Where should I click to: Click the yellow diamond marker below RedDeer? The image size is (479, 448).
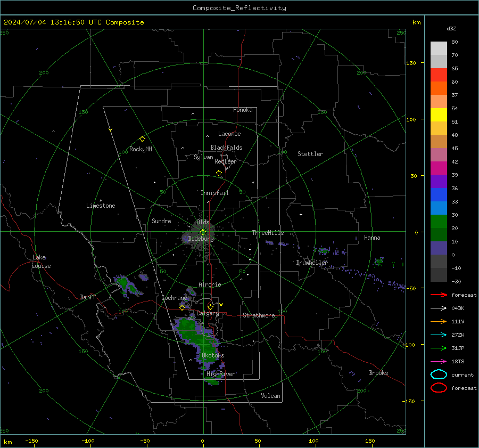[x=219, y=173]
